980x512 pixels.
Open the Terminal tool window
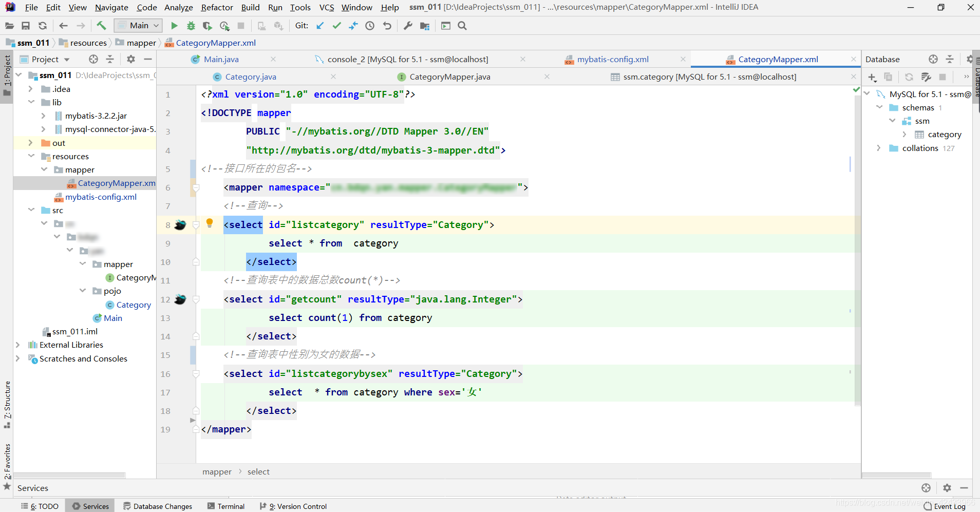226,506
